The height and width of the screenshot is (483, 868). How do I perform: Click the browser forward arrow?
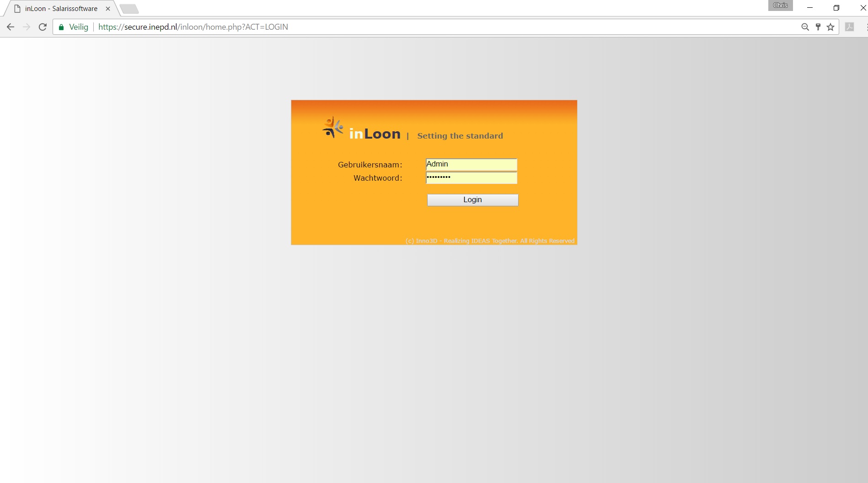[27, 27]
